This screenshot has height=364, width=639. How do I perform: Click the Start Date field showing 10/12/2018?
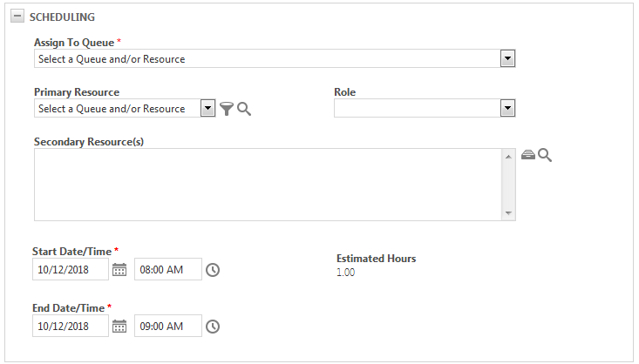[71, 269]
